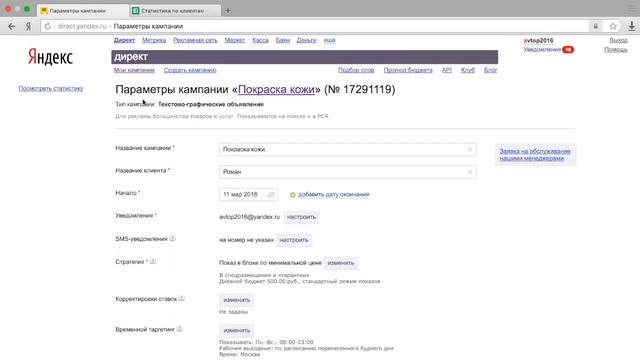Open calendar icon in start date field
Viewport: 640px width, 360px height.
point(271,195)
